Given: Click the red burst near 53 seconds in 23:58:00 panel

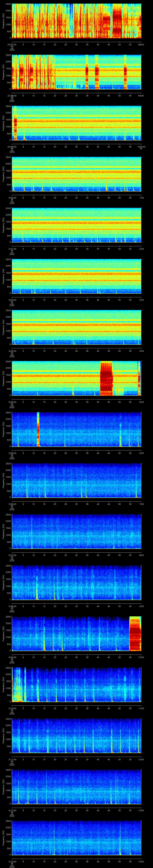Looking at the screenshot, I should (x=125, y=72).
